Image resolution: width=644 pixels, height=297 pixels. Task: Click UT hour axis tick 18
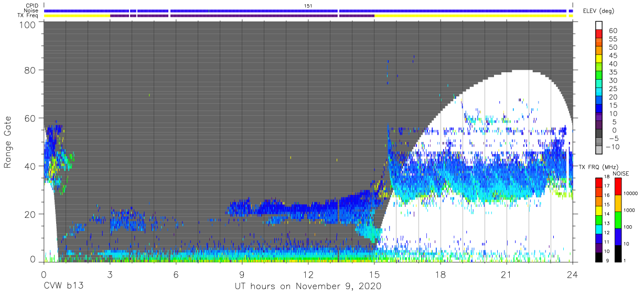click(440, 274)
